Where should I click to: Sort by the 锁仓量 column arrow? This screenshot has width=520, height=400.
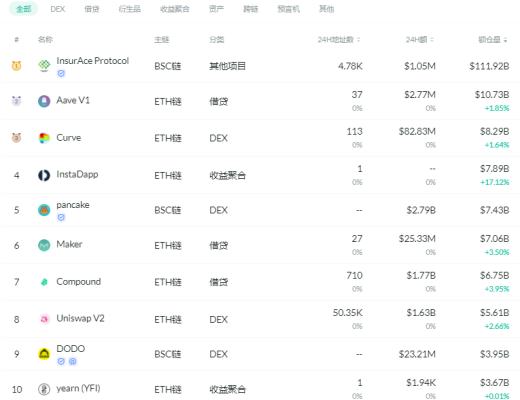tap(505, 40)
